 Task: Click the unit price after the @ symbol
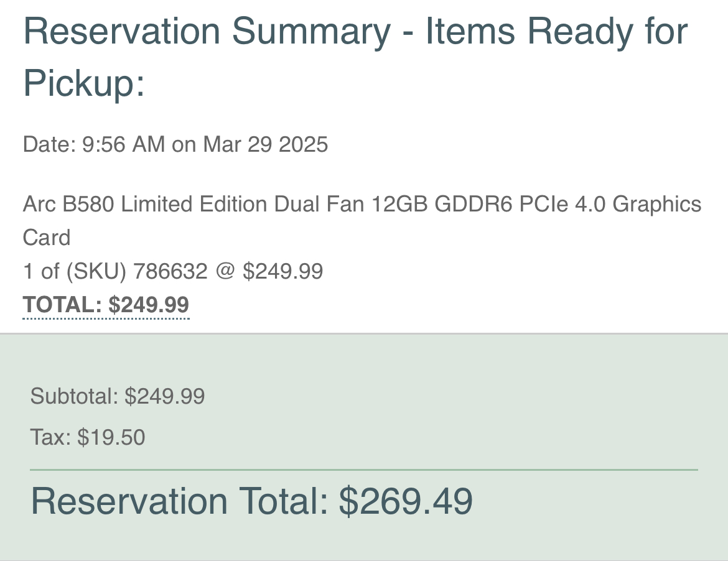[282, 271]
